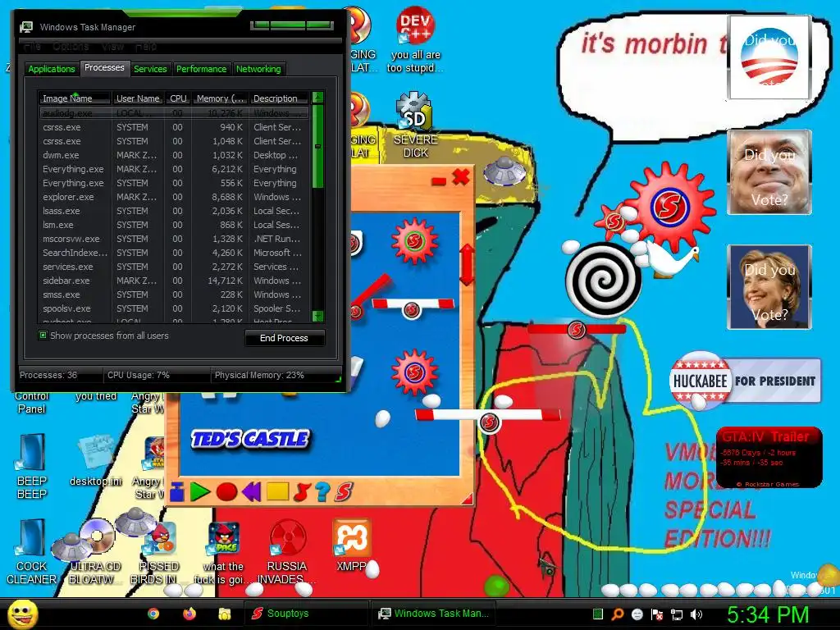Toggle the red music note in Souptoys
This screenshot has width=840, height=630.
coord(302,491)
